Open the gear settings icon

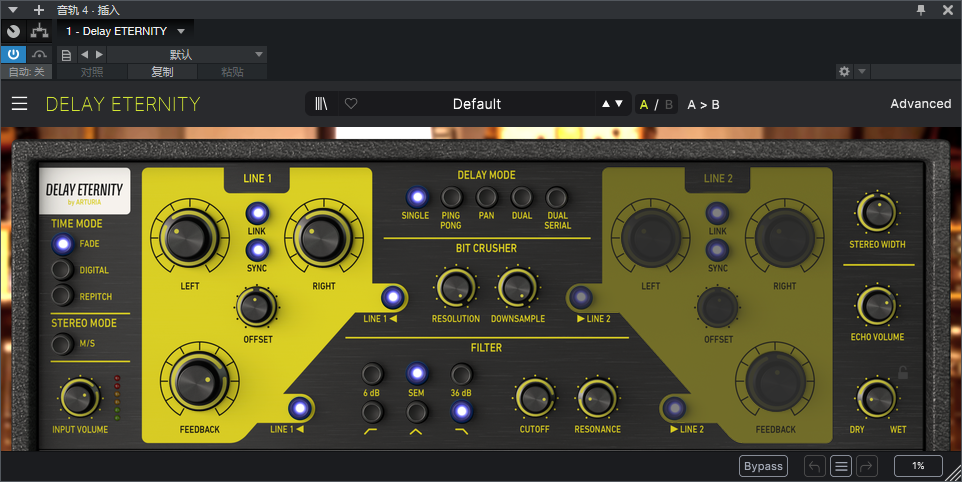click(x=844, y=72)
